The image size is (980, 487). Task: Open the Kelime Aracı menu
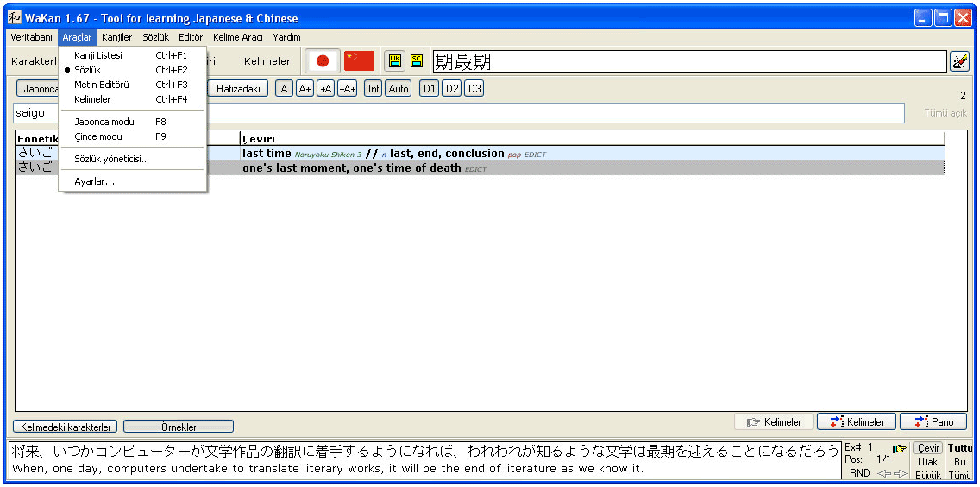237,37
